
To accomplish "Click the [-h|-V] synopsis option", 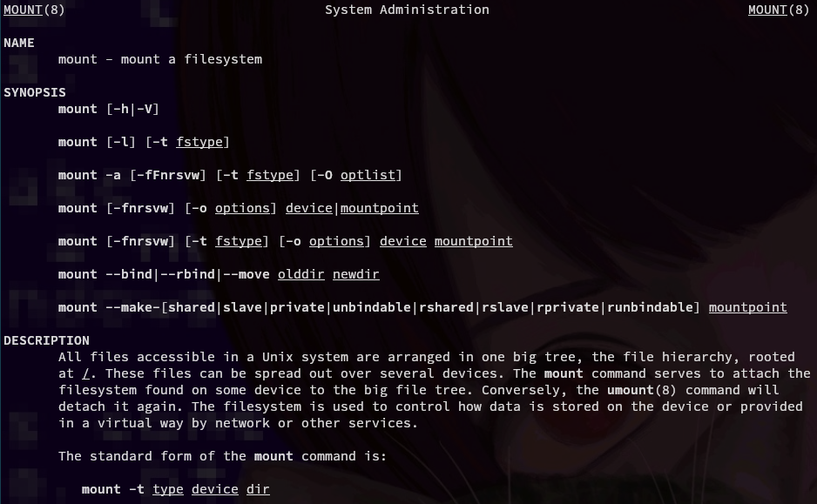I will (132, 109).
